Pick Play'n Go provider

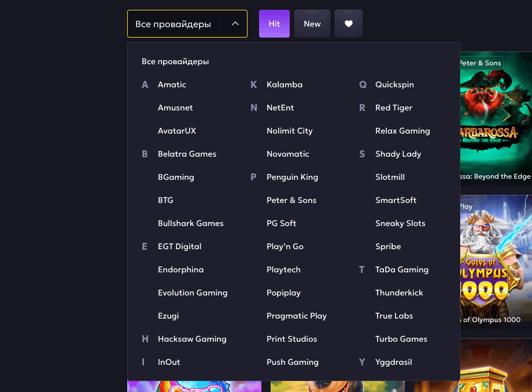pyautogui.click(x=285, y=246)
